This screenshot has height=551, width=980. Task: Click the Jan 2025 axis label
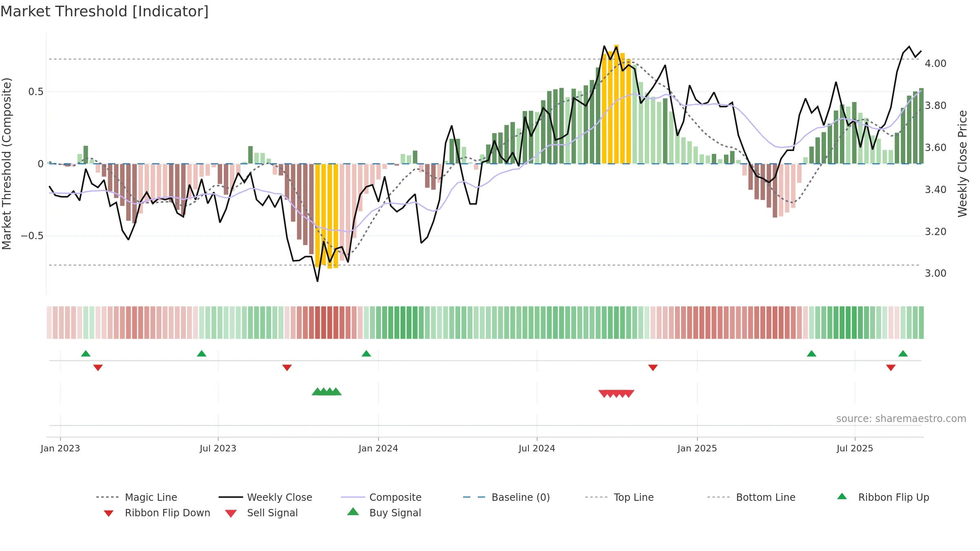click(697, 449)
